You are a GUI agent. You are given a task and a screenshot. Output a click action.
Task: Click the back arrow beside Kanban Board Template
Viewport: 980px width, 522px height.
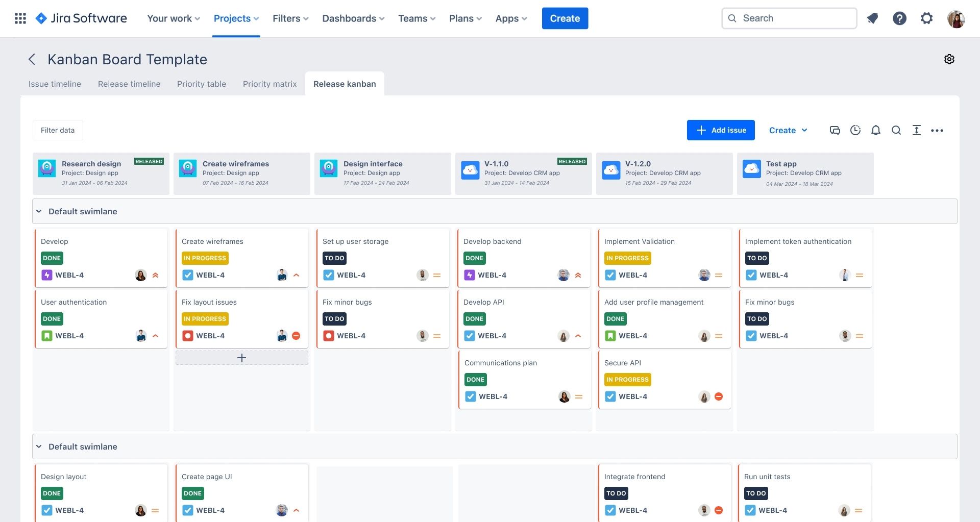[x=32, y=59]
